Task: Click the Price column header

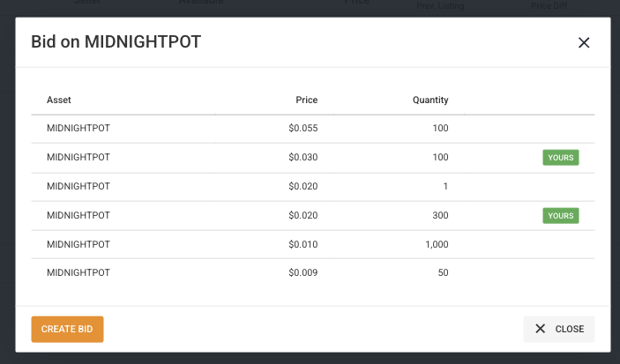Action: tap(306, 100)
